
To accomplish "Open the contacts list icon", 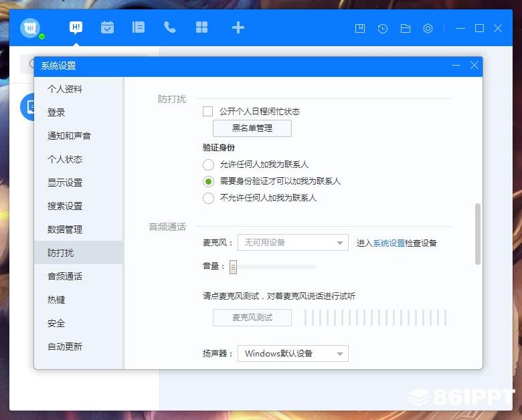I will click(138, 27).
